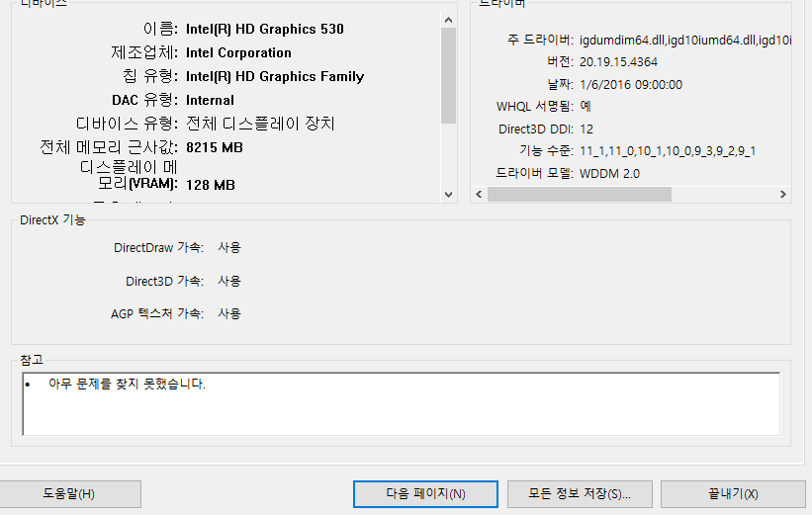Click total memory value 8215 MB

tap(215, 147)
